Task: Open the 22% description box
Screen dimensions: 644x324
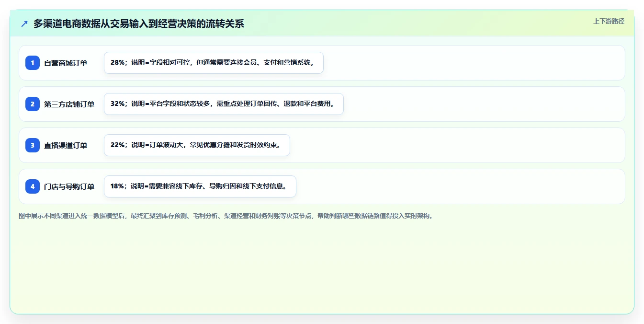Action: click(197, 145)
